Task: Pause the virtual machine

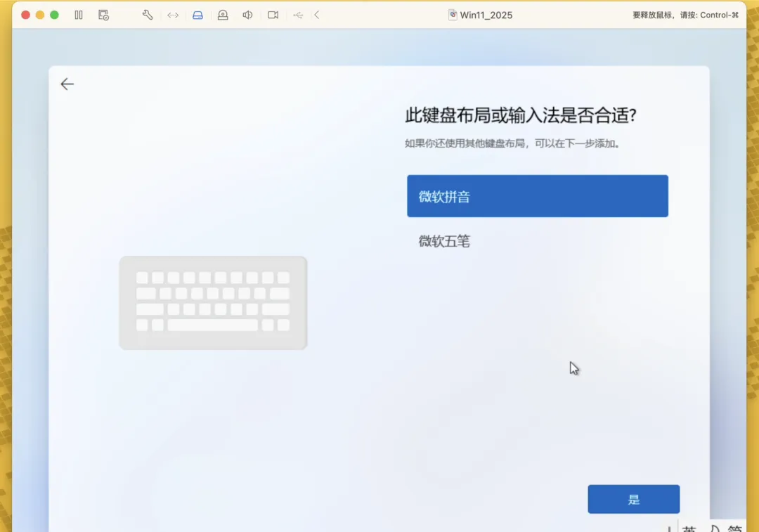Action: pos(79,15)
